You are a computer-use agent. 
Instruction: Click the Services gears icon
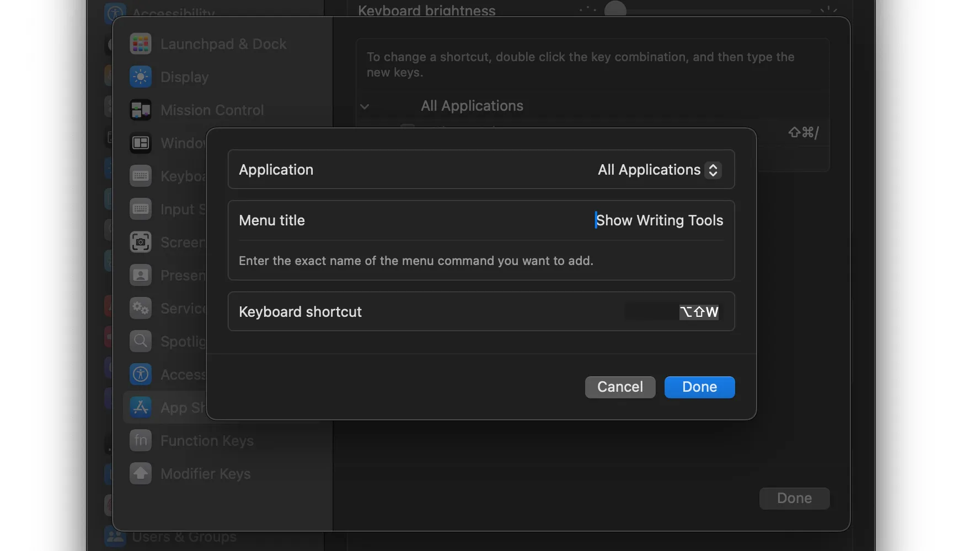[x=141, y=309]
